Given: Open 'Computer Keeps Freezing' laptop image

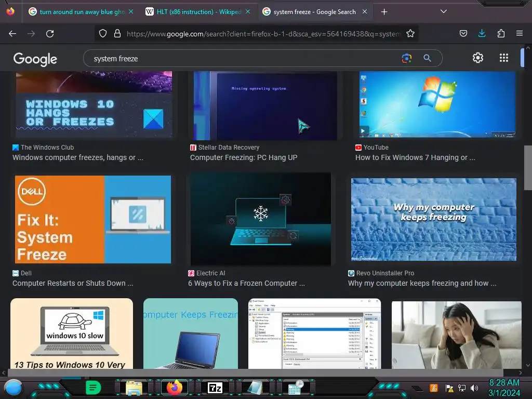Looking at the screenshot, I should click(190, 334).
